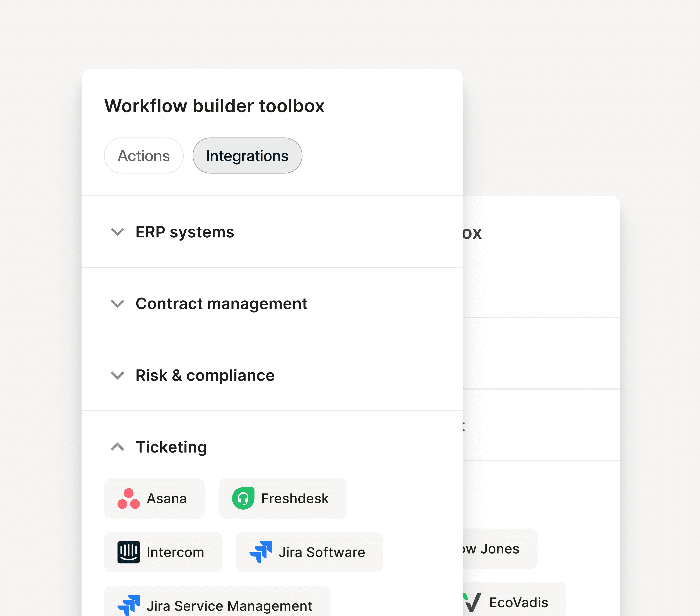Click the Jira Software logo icon
700x616 pixels.
(x=261, y=552)
